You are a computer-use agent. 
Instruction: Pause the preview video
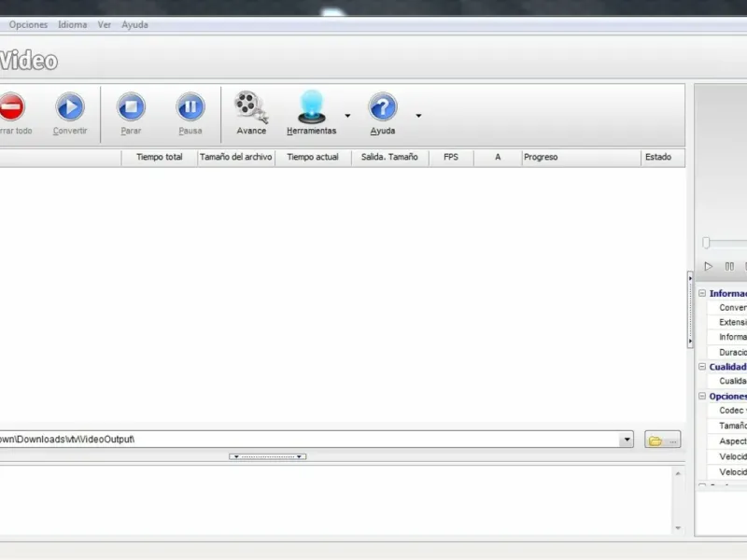pos(729,267)
